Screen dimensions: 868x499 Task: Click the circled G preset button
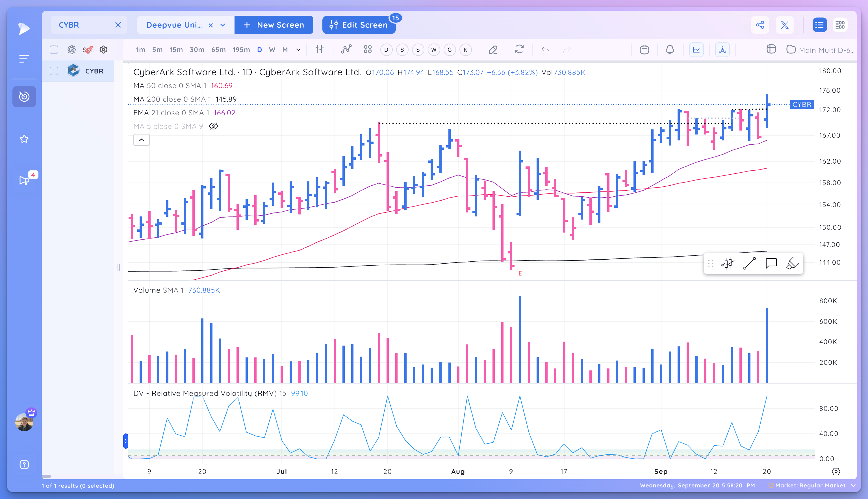pos(450,50)
